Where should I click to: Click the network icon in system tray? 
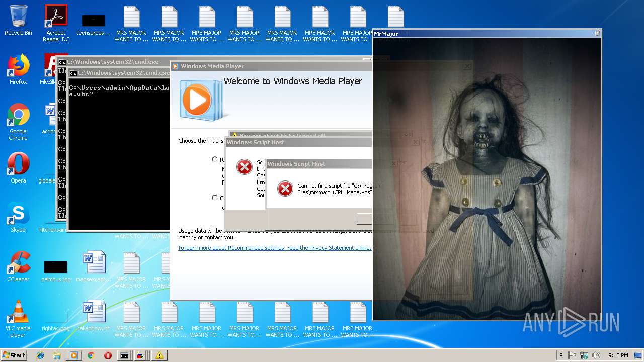[584, 355]
